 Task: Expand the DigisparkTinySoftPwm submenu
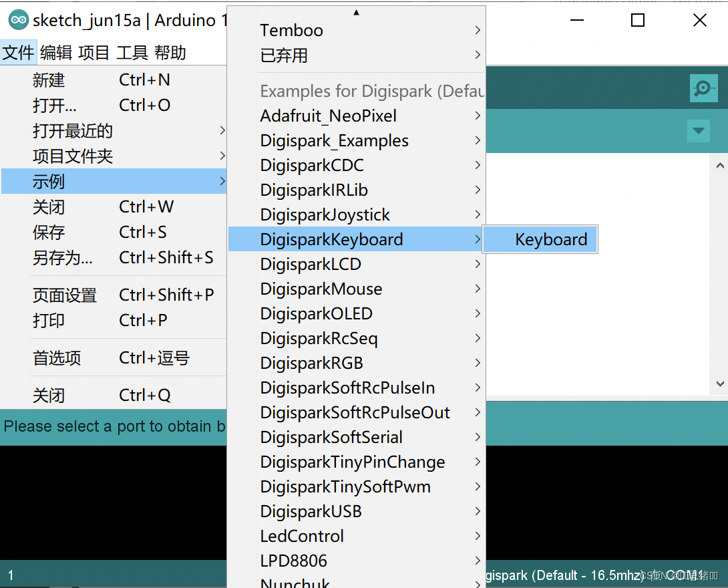(x=357, y=486)
